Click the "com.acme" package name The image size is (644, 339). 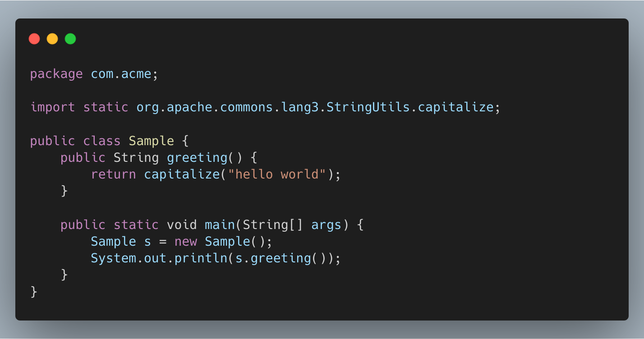[x=121, y=74]
